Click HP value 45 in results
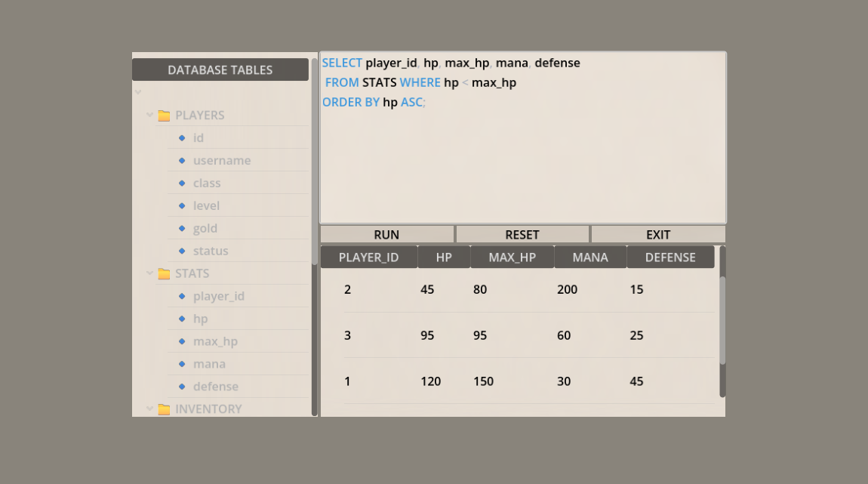The image size is (868, 484). coord(427,289)
